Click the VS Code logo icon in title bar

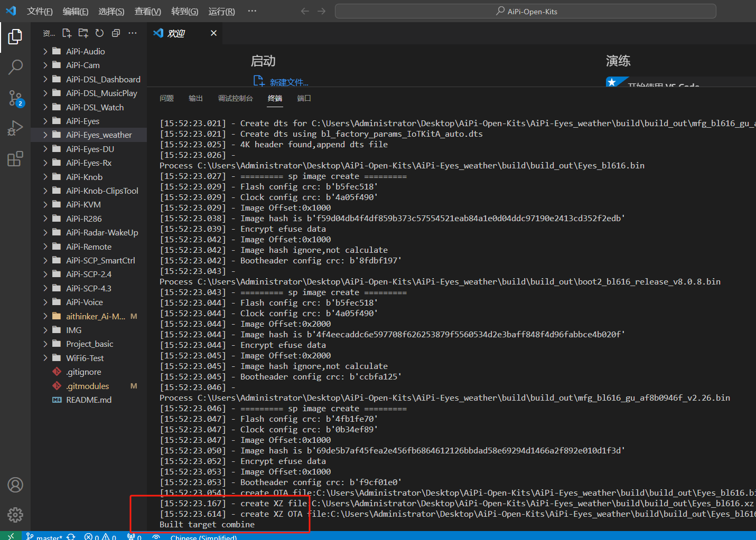click(x=11, y=11)
